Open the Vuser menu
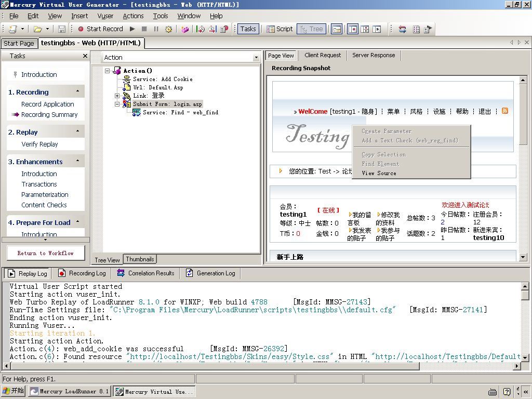The height and width of the screenshot is (399, 532). click(x=105, y=16)
